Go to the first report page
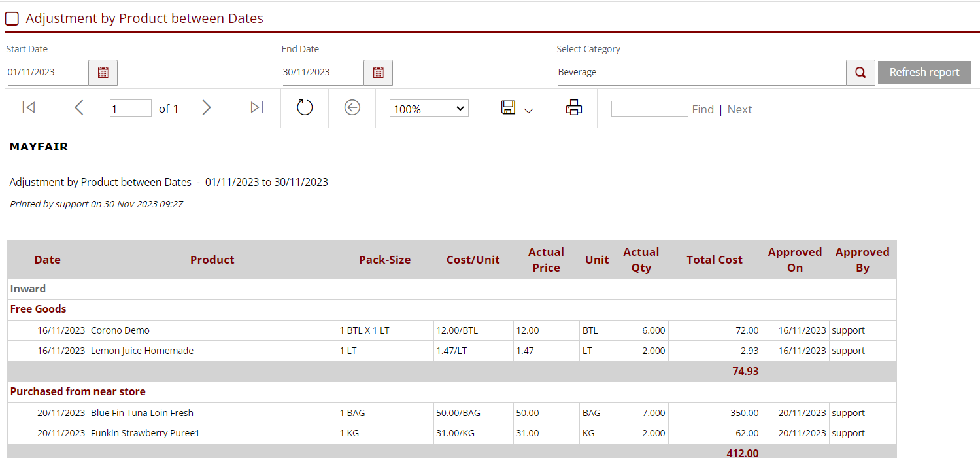This screenshot has width=980, height=458. click(28, 108)
